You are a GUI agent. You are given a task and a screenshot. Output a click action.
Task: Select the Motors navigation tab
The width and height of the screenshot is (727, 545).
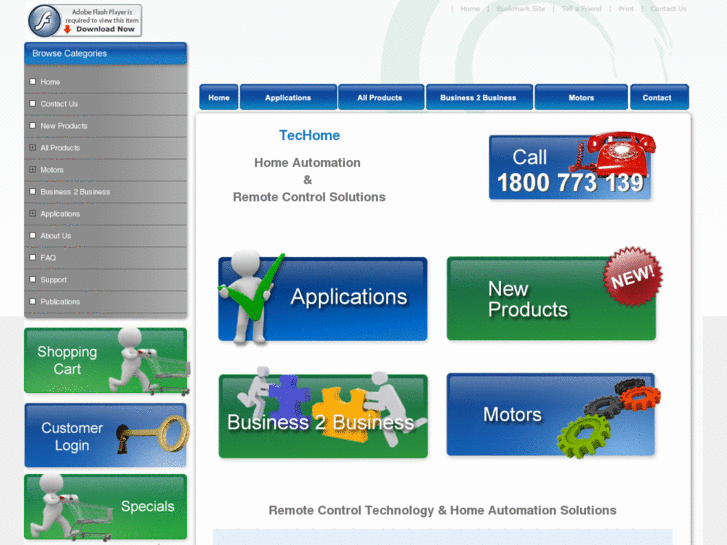click(x=581, y=97)
